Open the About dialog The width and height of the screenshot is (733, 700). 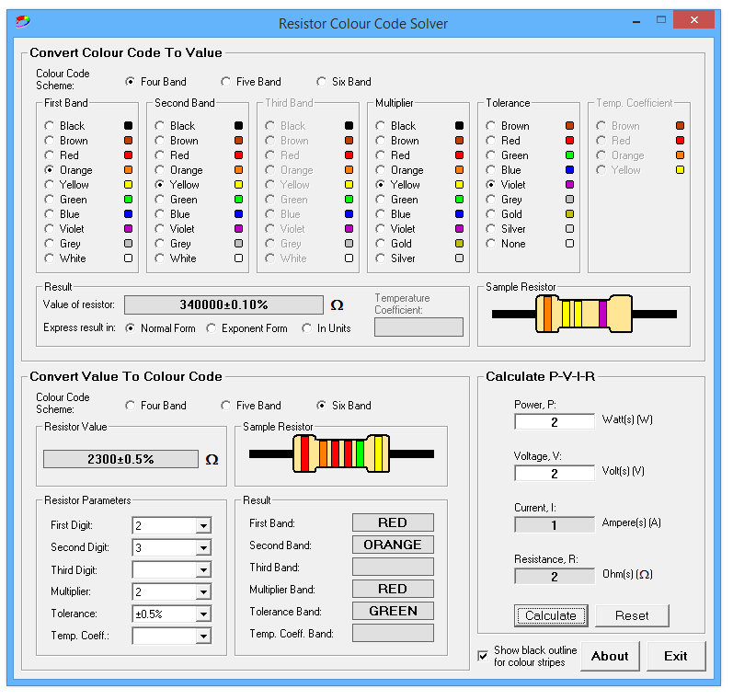(x=610, y=657)
